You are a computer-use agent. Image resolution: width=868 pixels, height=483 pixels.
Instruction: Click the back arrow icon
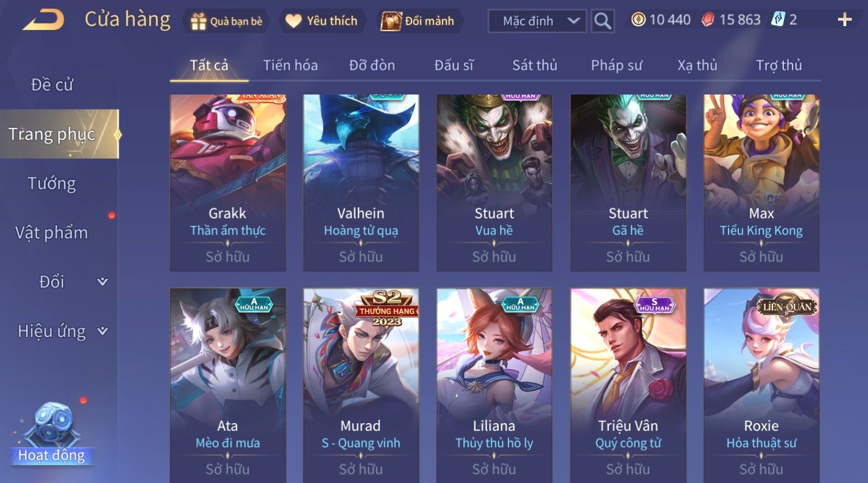(44, 20)
